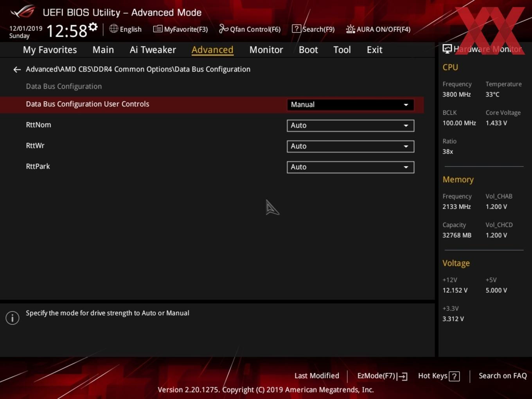The image size is (532, 399).
Task: Click the info icon beside help text
Action: [13, 318]
